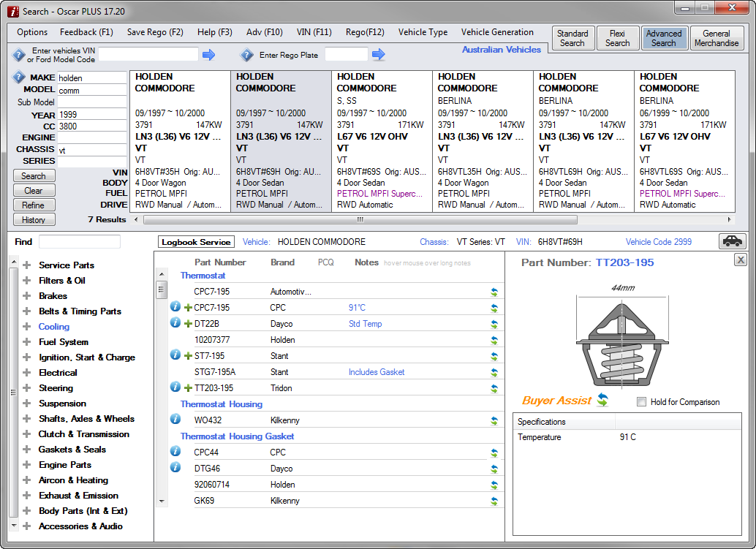Expand the Brakes category
The width and height of the screenshot is (756, 549).
[27, 296]
